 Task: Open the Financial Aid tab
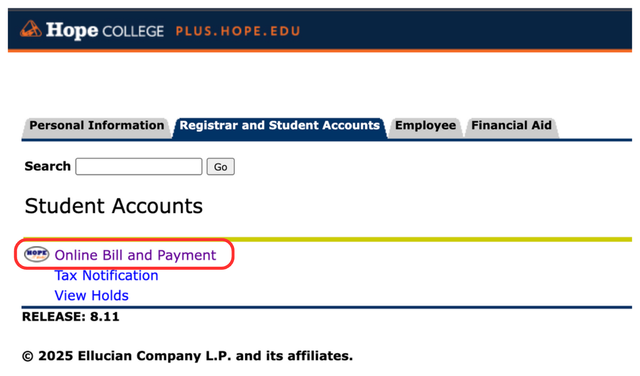(511, 126)
